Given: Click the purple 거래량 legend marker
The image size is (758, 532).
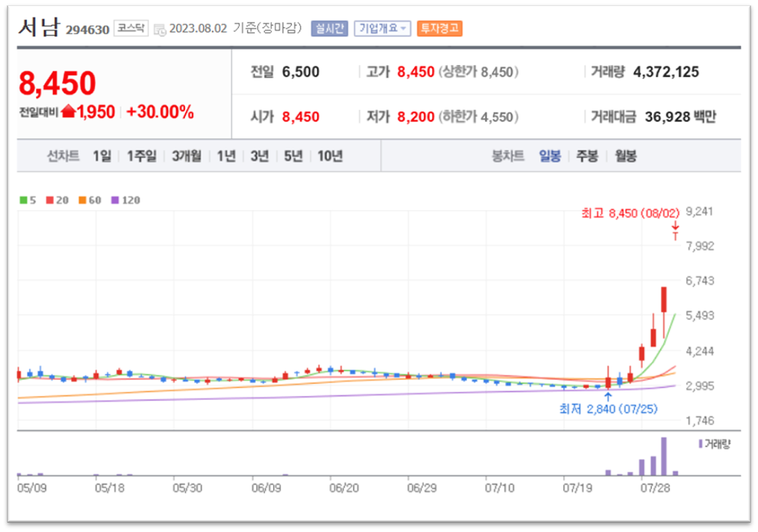Looking at the screenshot, I should point(700,443).
